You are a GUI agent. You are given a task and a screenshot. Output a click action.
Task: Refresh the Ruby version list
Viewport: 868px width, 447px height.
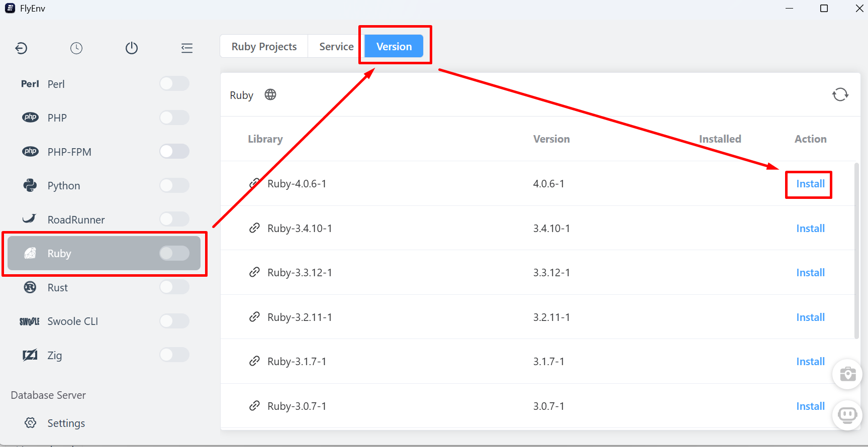840,94
